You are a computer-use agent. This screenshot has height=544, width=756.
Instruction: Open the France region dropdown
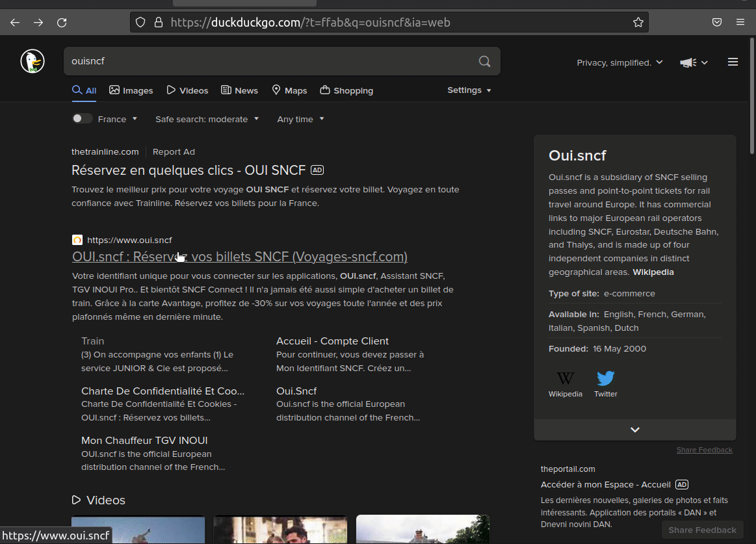point(117,119)
